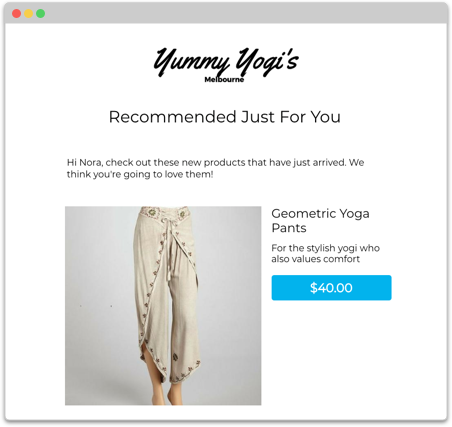Click the word "Recommended" in heading
The image size is (452, 427).
(173, 117)
